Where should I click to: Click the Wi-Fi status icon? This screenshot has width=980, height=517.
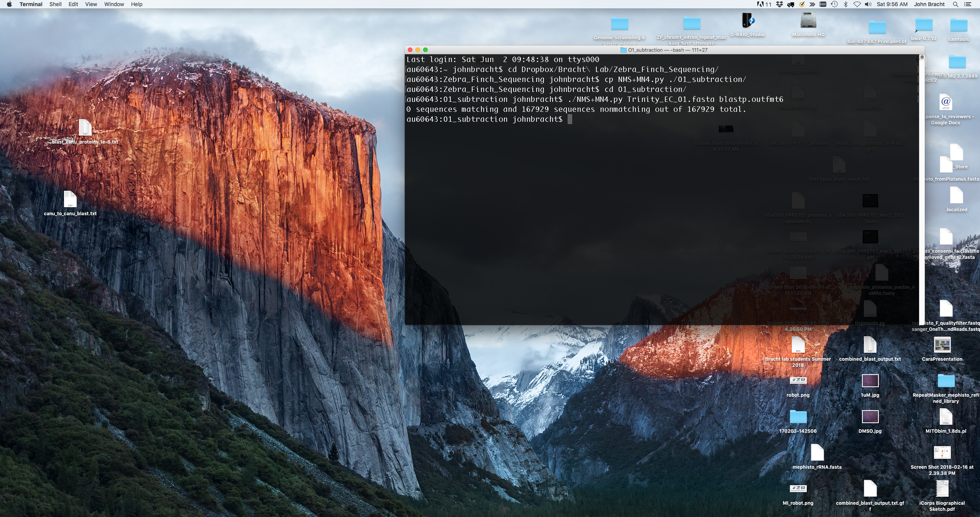click(857, 4)
